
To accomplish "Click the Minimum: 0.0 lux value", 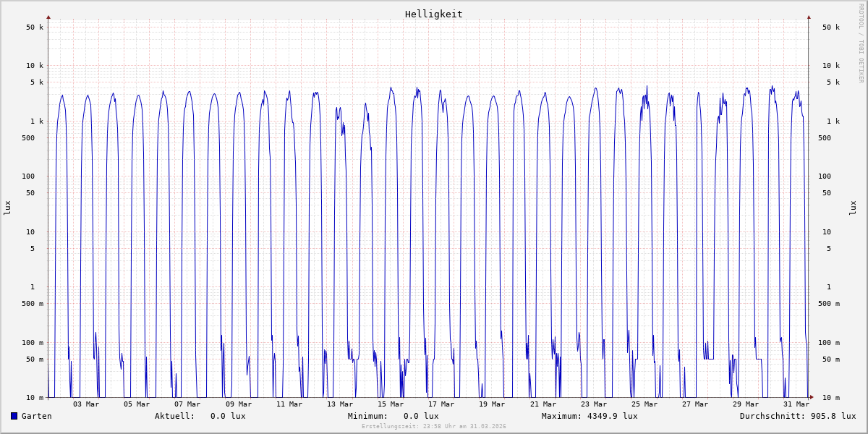I will click(393, 416).
